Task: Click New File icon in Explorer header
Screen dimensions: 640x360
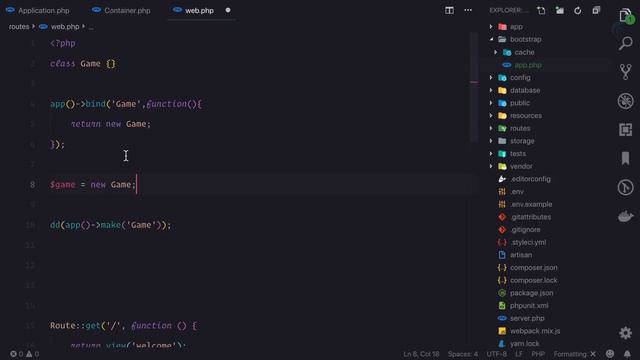Action: tap(541, 11)
